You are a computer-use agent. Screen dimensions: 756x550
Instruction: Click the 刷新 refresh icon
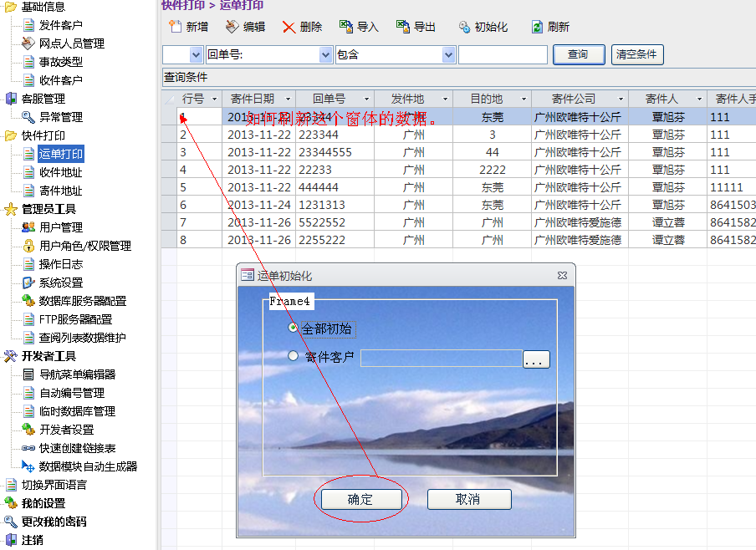click(x=537, y=27)
